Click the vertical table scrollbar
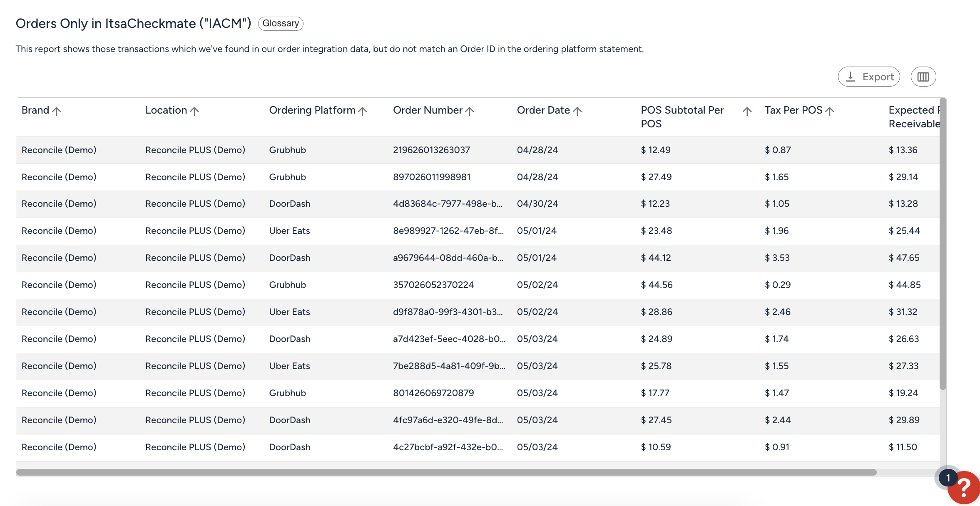This screenshot has width=980, height=506. click(x=943, y=244)
